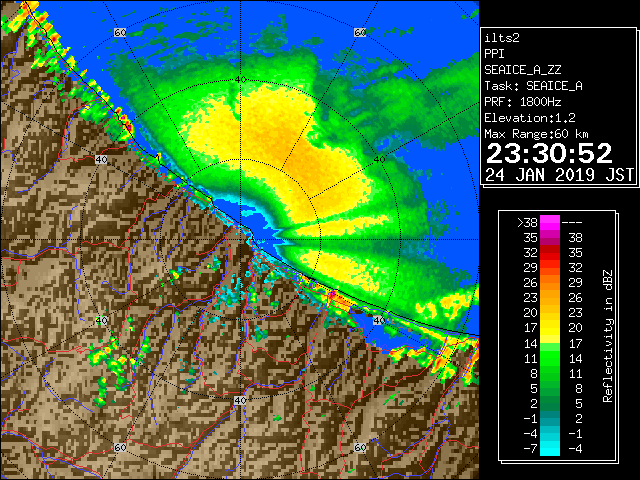This screenshot has width=640, height=480.
Task: Select the "24 JAN 2019 JST" date
Action: (559, 175)
